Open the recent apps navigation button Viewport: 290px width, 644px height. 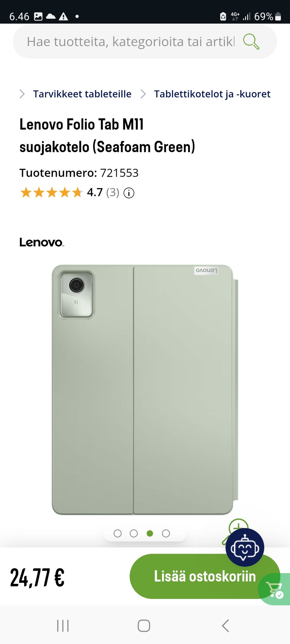tap(63, 626)
